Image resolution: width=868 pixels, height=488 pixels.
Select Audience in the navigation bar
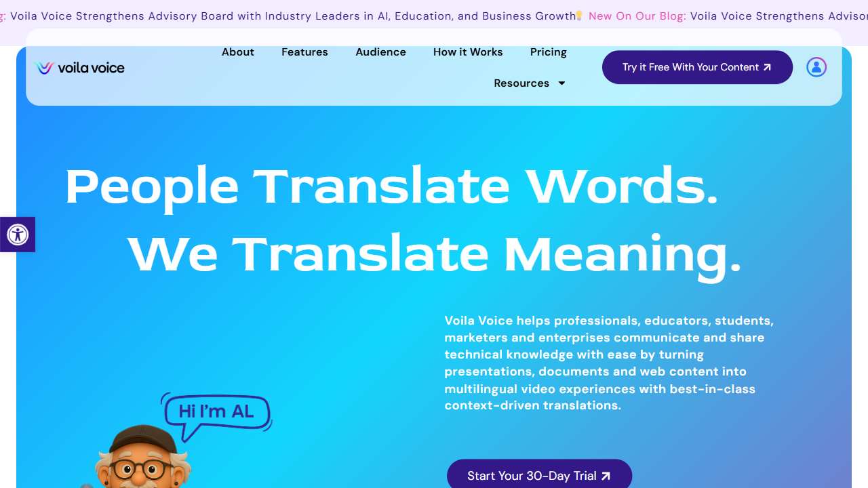380,52
